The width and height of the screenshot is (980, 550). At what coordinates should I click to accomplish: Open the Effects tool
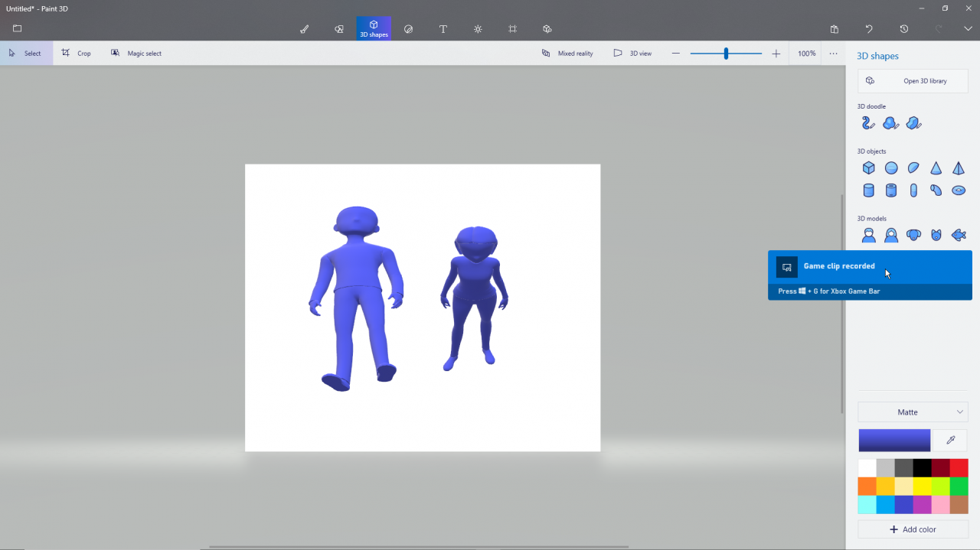tap(478, 29)
